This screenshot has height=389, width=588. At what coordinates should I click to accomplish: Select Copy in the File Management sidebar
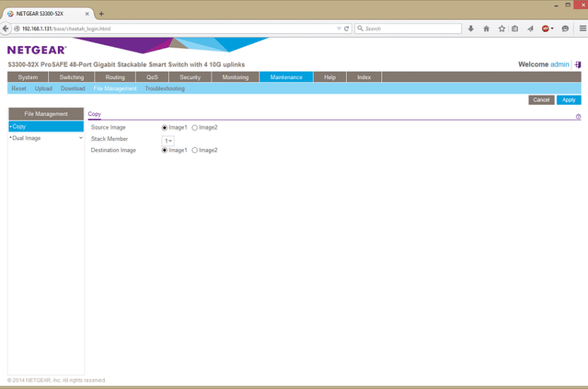click(46, 127)
